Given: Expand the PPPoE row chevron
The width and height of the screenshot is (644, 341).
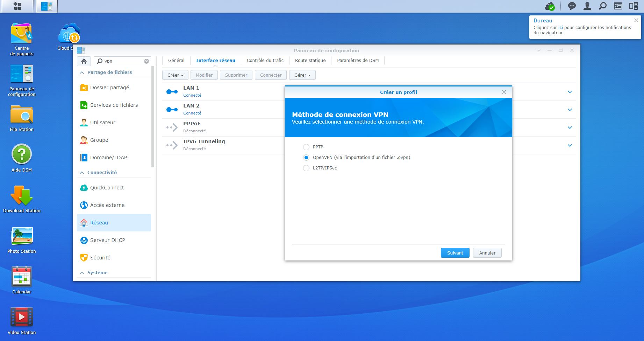Looking at the screenshot, I should [570, 128].
